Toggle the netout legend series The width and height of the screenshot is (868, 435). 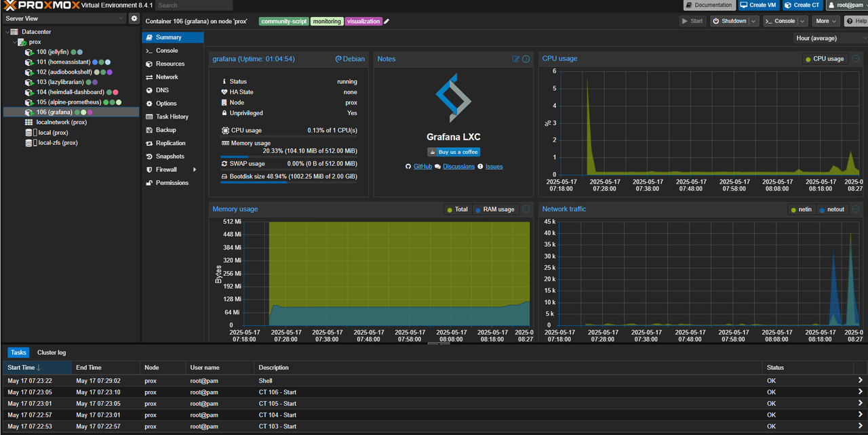[831, 209]
